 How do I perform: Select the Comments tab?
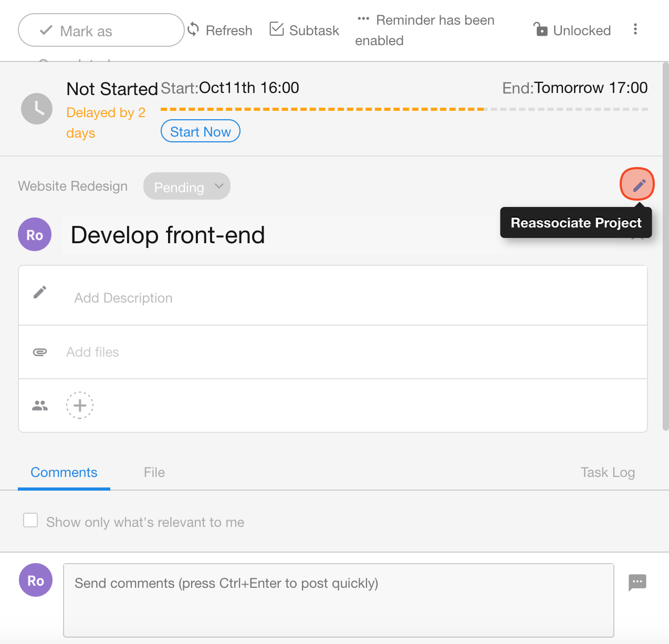64,472
